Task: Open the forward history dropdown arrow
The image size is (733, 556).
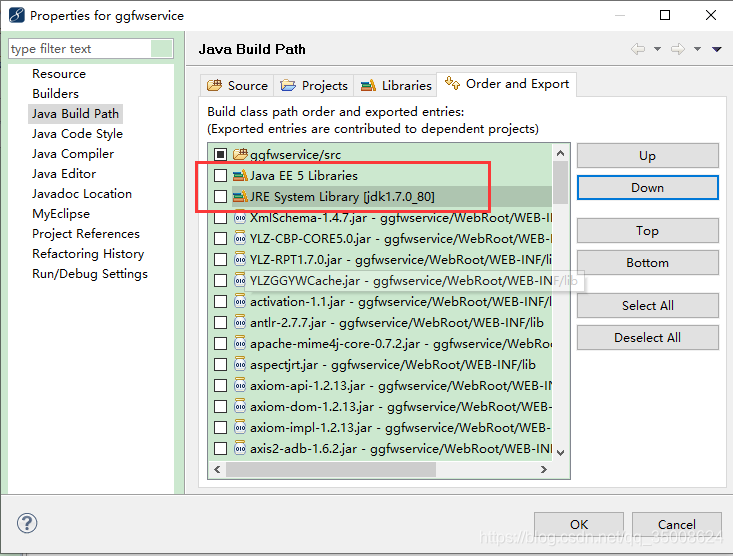Action: click(697, 49)
